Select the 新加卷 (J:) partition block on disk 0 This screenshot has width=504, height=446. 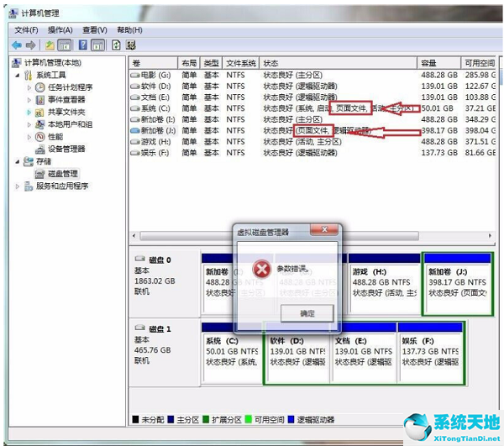(458, 284)
